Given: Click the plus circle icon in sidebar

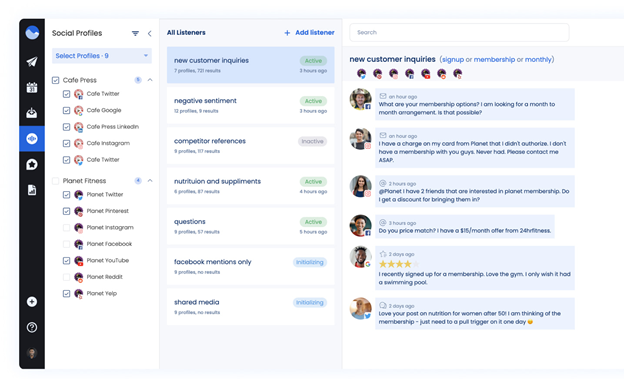Looking at the screenshot, I should coord(32,302).
